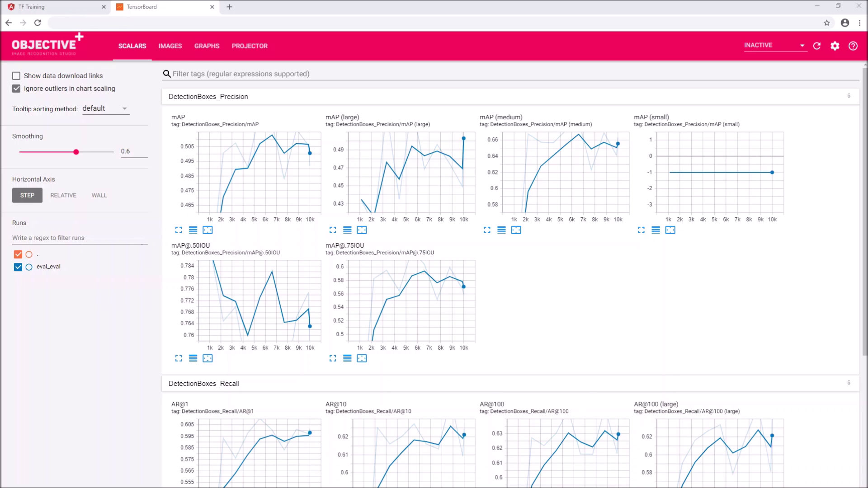Close the TensorBoard browser tab
Image resolution: width=868 pixels, height=488 pixels.
[212, 7]
